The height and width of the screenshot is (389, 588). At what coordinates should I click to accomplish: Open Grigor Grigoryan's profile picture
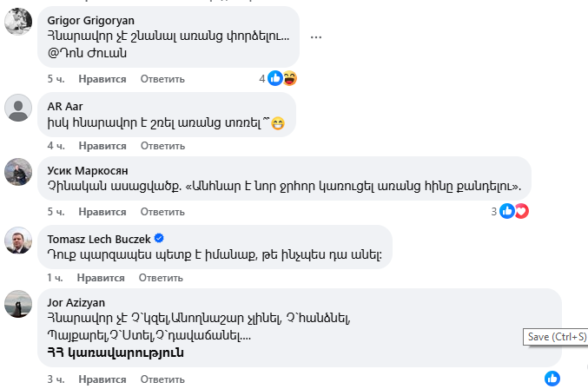[19, 22]
